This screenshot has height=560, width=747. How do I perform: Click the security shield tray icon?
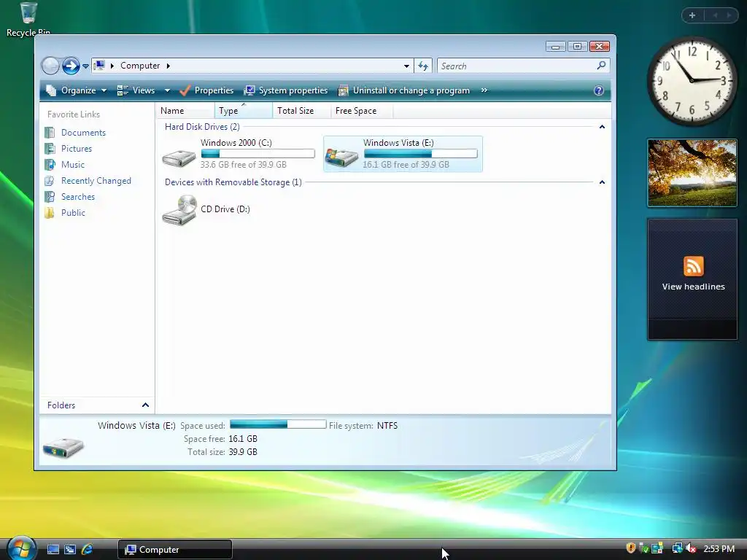coord(631,548)
